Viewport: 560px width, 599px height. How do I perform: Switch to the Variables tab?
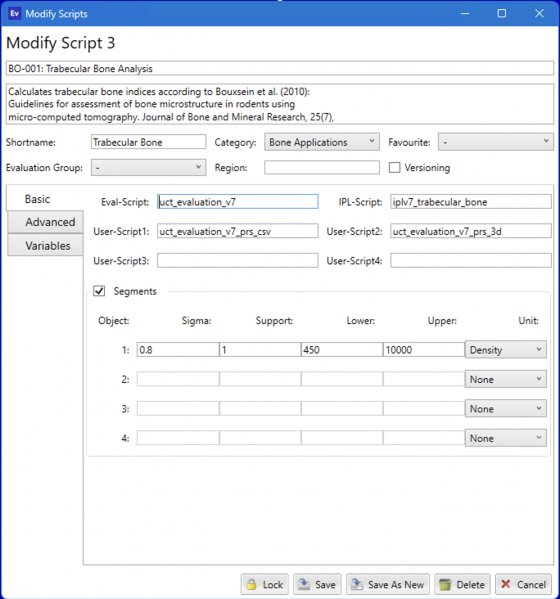45,245
